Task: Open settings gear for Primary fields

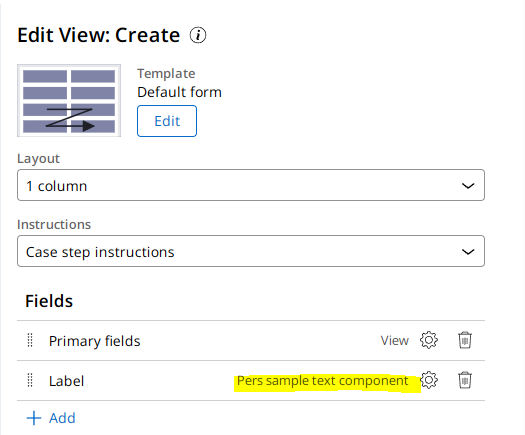Action: tap(429, 340)
